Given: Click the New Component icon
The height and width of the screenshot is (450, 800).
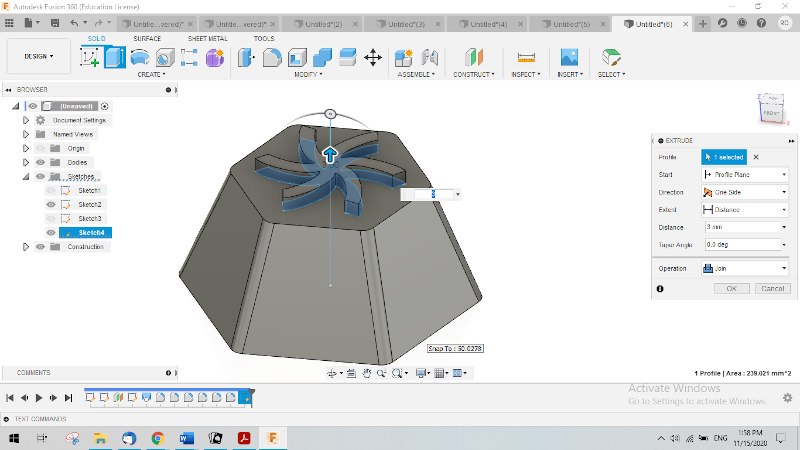Looking at the screenshot, I should [x=404, y=58].
